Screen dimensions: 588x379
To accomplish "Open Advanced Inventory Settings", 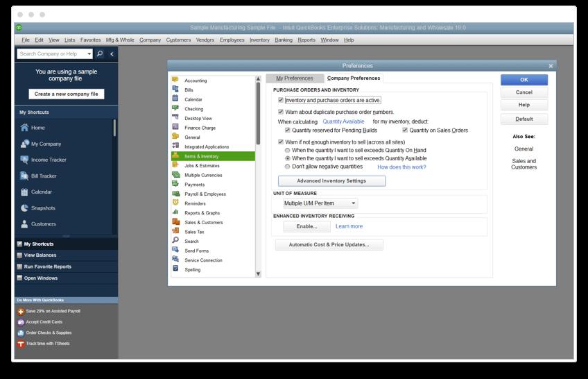I will click(331, 181).
